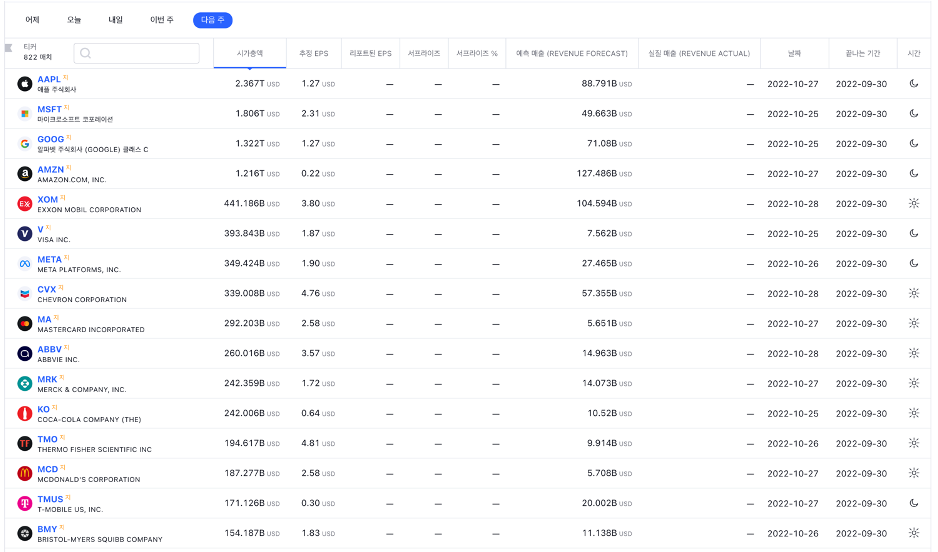Click the Mastercard logo icon
This screenshot has height=552, width=938.
25,324
